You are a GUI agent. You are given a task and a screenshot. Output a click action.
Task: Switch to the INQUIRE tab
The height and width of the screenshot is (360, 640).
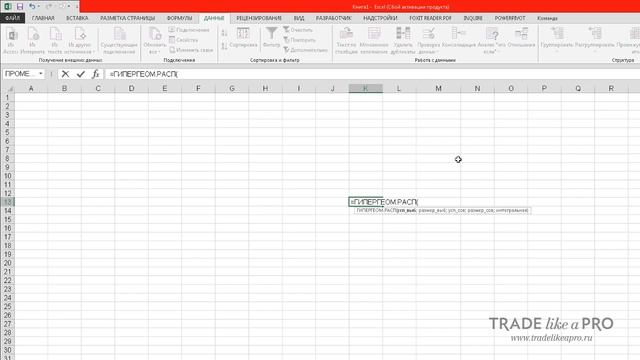[x=473, y=18]
